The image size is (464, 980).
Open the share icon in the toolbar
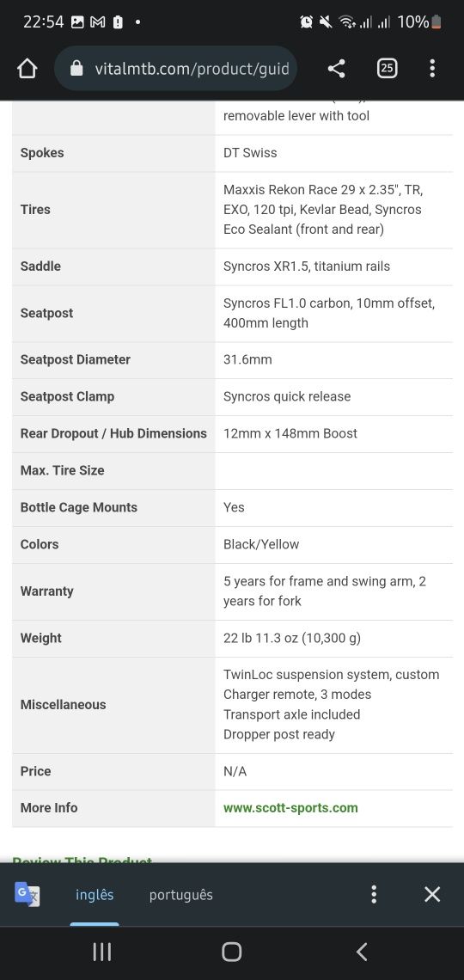(337, 68)
